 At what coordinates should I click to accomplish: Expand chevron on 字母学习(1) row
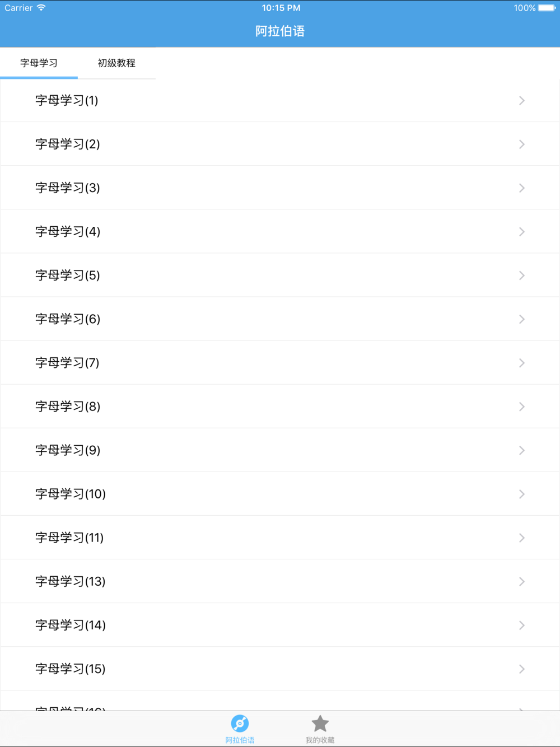click(x=521, y=100)
